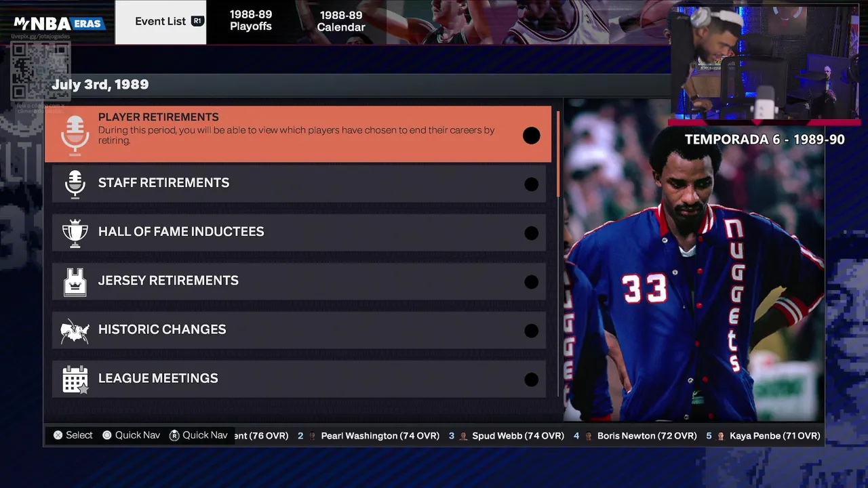Click Kaya Penbe (71 OVR) in ticker
This screenshot has width=868, height=488.
tap(774, 436)
